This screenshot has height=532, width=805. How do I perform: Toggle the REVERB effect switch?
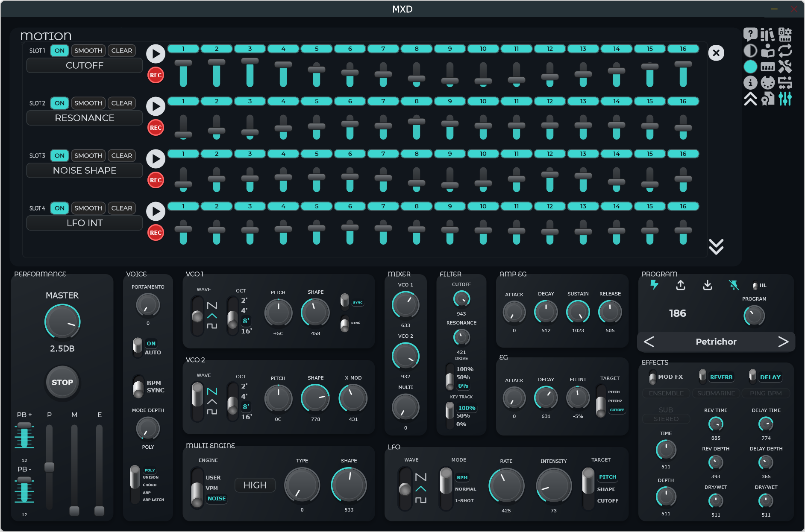point(702,376)
